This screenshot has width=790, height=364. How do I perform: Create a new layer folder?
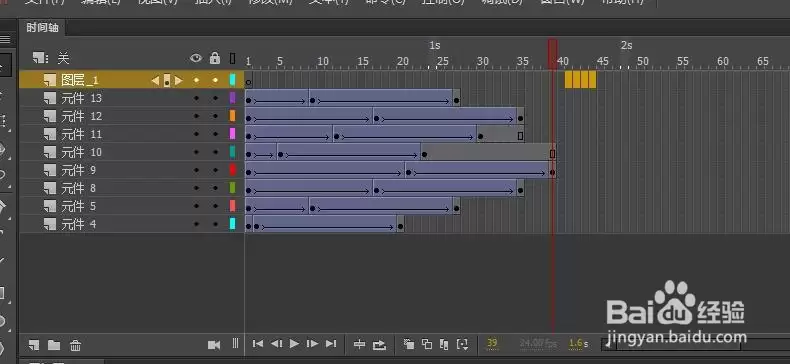coord(54,345)
